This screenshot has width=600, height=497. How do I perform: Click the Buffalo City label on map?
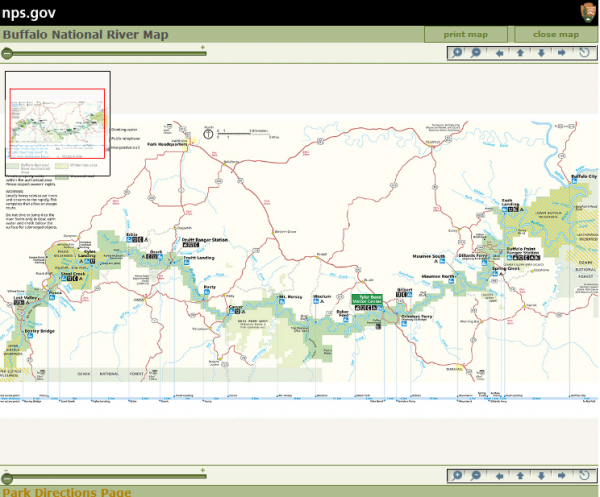coord(584,176)
